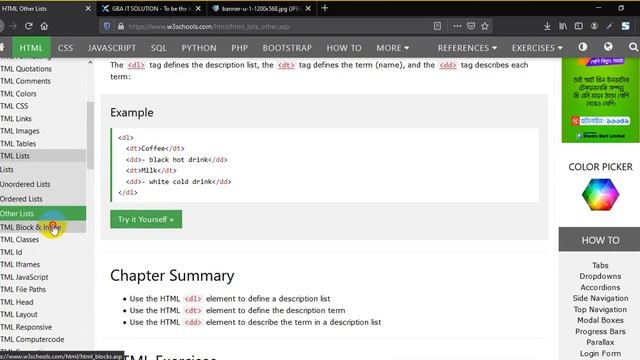
Task: Reload the page with the refresh icon
Action: pos(29,26)
